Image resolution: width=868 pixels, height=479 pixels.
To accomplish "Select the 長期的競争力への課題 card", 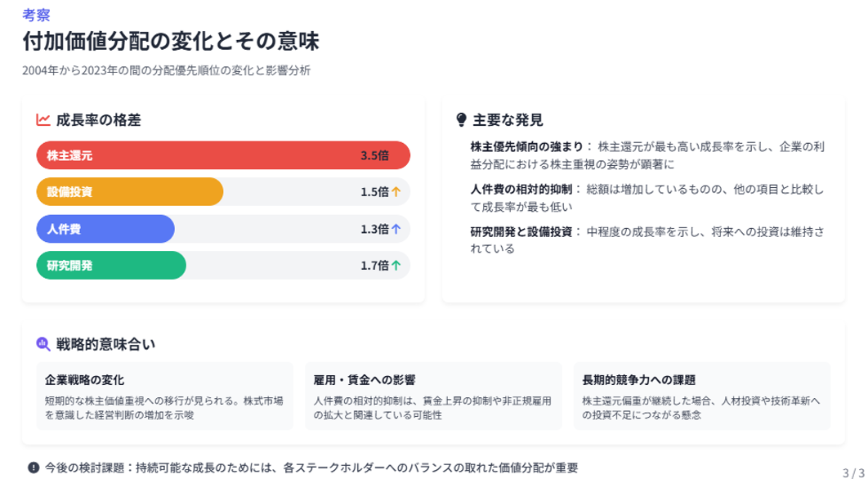I will click(702, 396).
